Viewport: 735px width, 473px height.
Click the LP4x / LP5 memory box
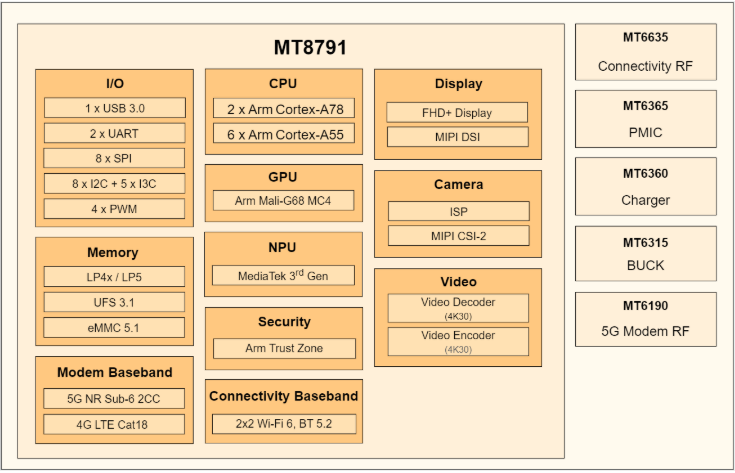(114, 277)
